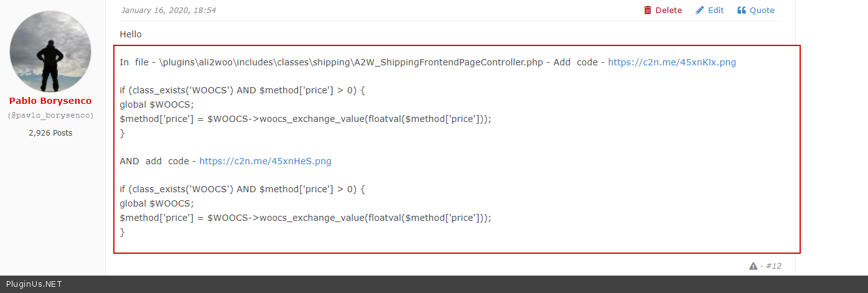Visit the Pablo Borysenco profile name

[50, 101]
